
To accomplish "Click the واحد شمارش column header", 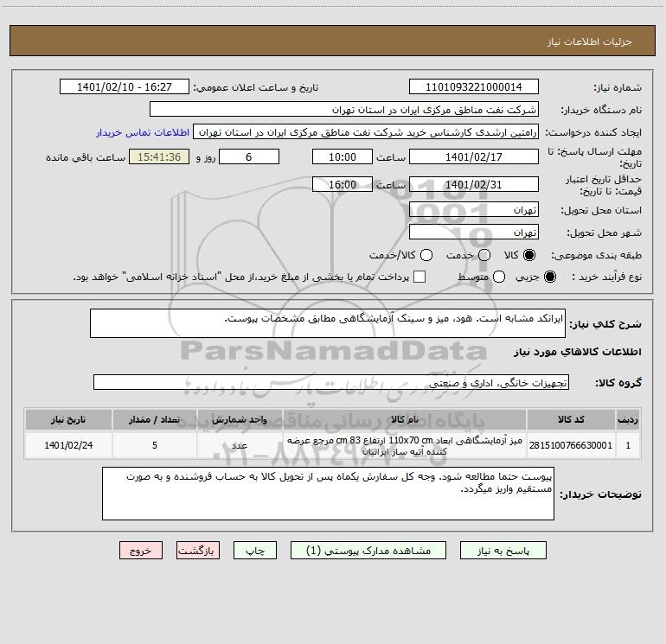I will [x=240, y=419].
